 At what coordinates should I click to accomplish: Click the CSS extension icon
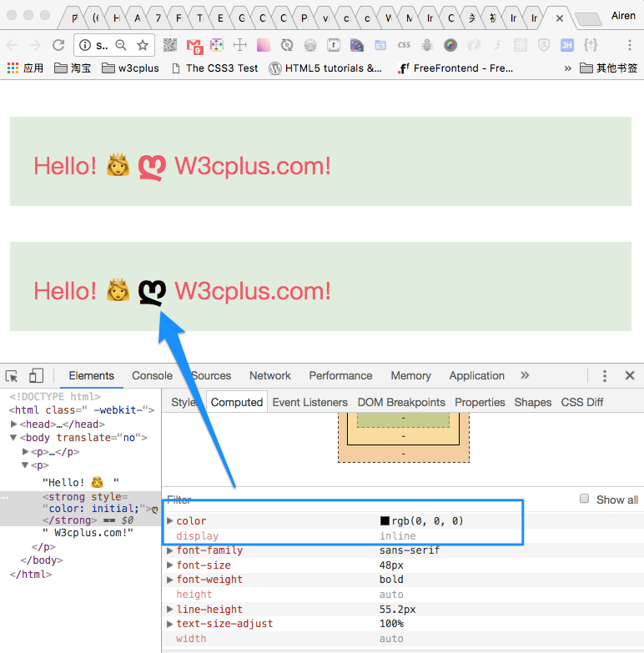tap(404, 45)
